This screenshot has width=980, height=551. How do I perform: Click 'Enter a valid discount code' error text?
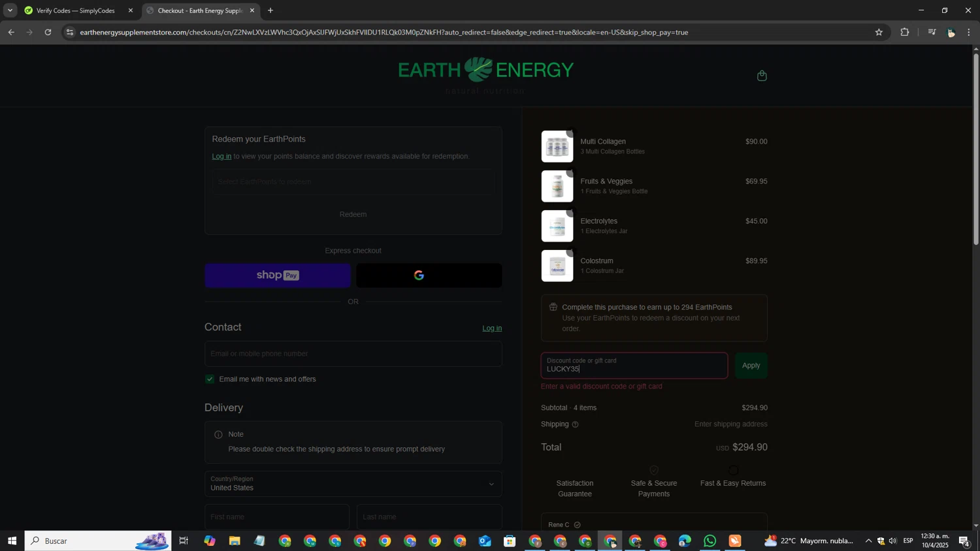pos(602,386)
